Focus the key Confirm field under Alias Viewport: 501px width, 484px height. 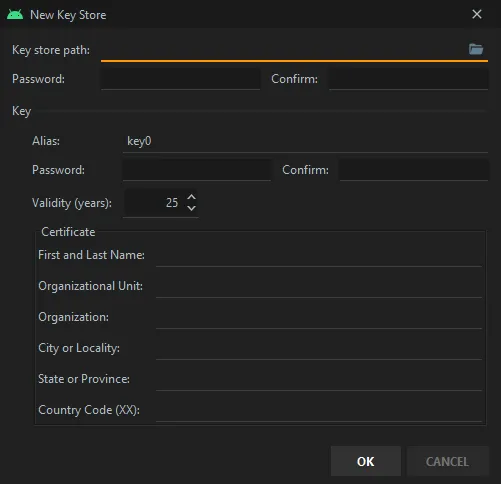pos(414,170)
